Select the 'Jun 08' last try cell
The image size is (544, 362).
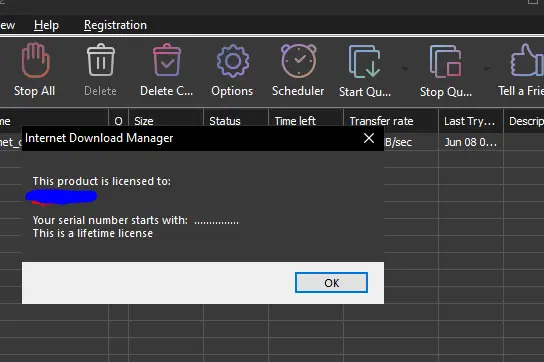[x=471, y=142]
